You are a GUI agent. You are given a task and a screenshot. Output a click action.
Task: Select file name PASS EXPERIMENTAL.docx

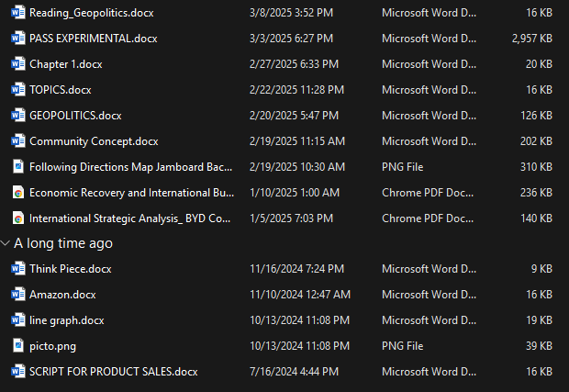coord(94,39)
